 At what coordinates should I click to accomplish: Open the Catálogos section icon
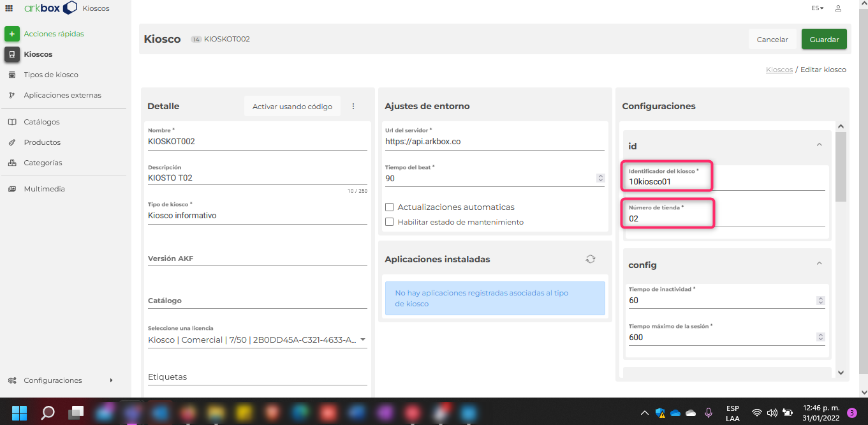(x=11, y=121)
